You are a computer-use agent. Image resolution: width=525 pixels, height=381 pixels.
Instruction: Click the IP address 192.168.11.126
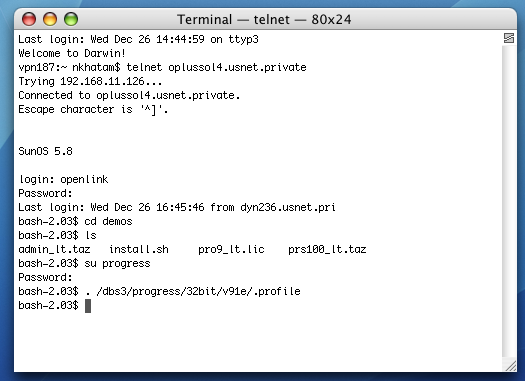click(x=102, y=81)
